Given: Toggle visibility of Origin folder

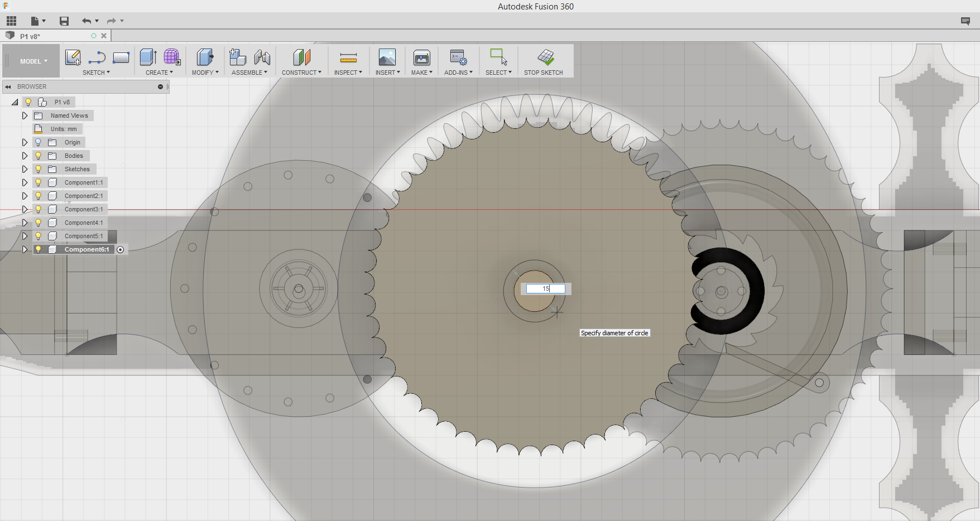Looking at the screenshot, I should [38, 142].
